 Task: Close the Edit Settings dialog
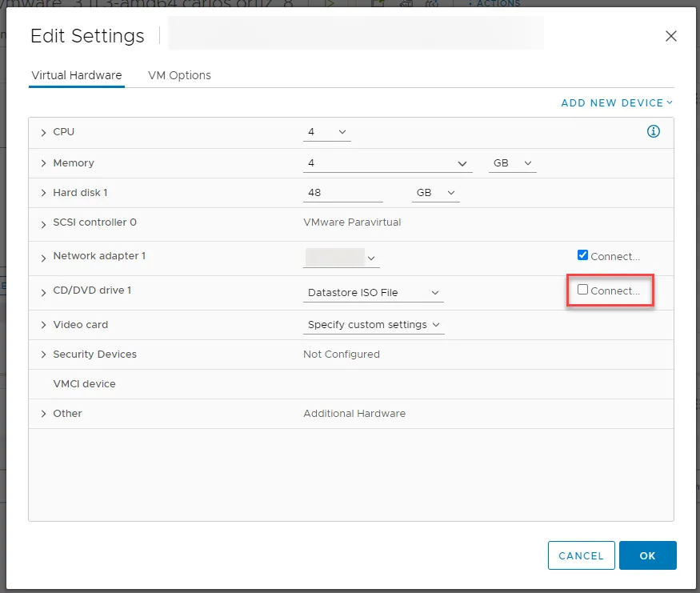pos(670,36)
